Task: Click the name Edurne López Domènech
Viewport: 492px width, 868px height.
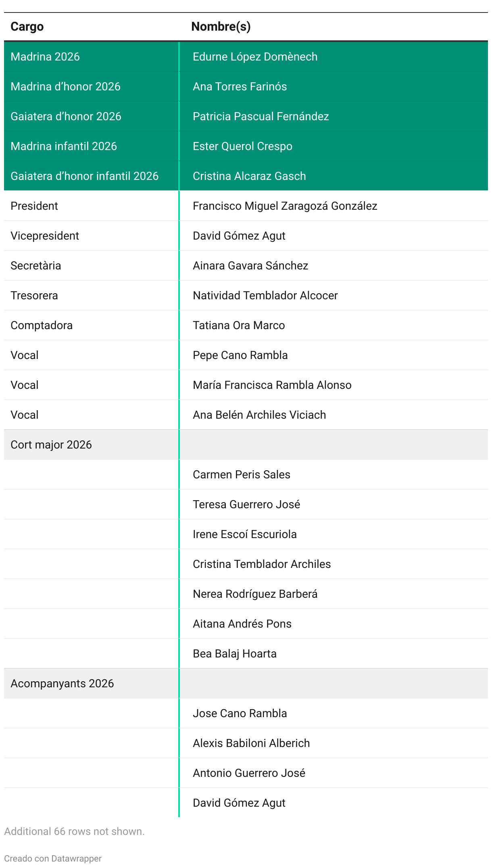Action: pos(255,56)
